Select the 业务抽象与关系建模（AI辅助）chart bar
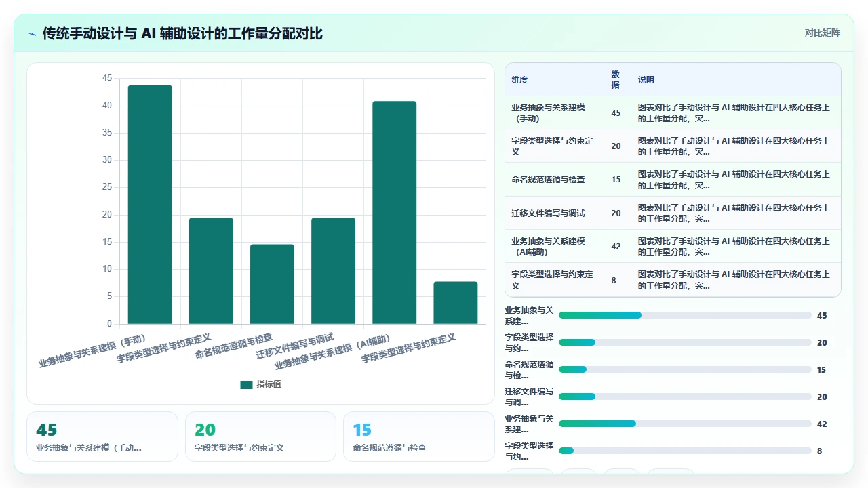 (x=394, y=213)
